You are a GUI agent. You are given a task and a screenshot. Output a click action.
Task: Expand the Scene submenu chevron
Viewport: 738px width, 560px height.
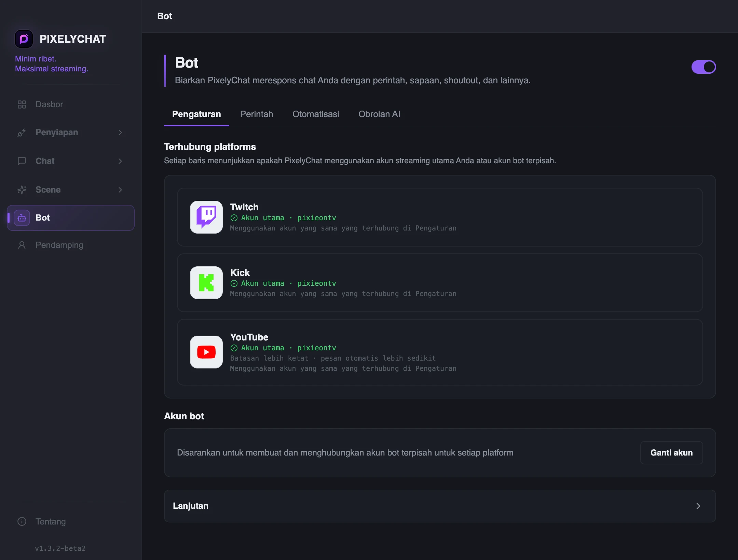click(x=120, y=190)
